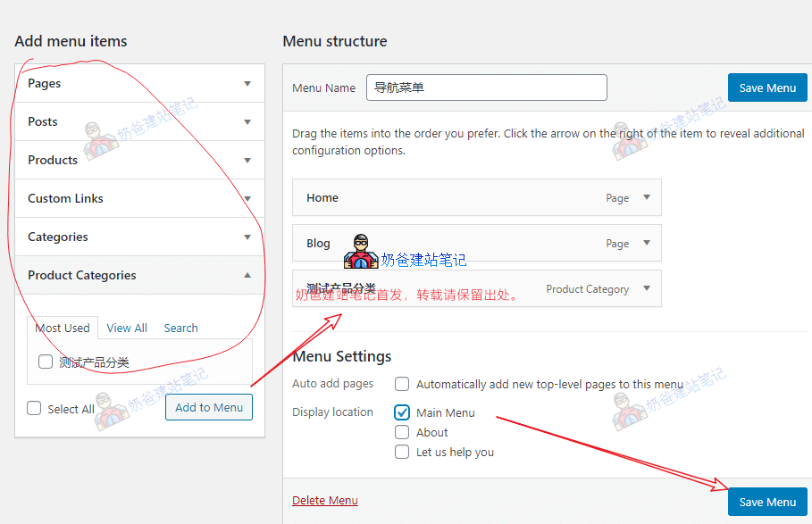Switch to the View All tab
The width and height of the screenshot is (812, 524).
(127, 328)
